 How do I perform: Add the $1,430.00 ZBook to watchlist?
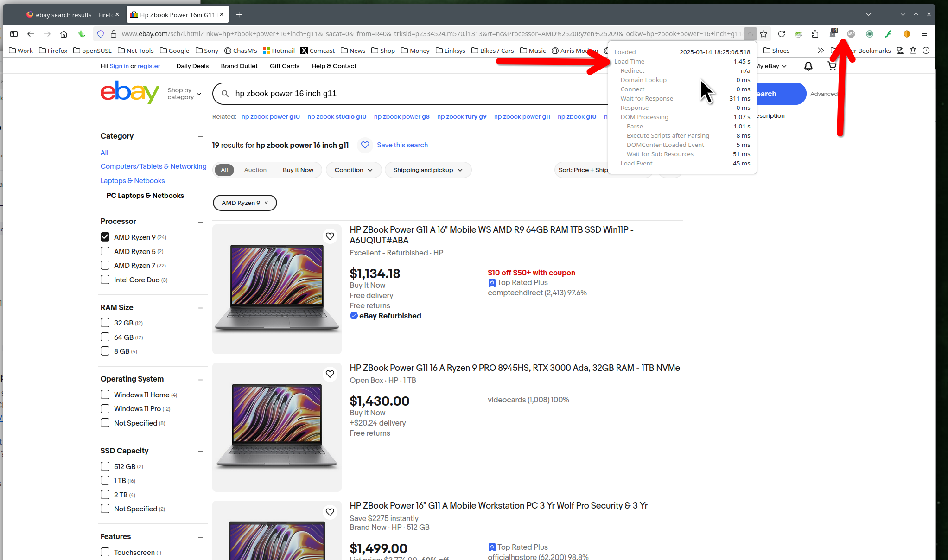click(330, 374)
